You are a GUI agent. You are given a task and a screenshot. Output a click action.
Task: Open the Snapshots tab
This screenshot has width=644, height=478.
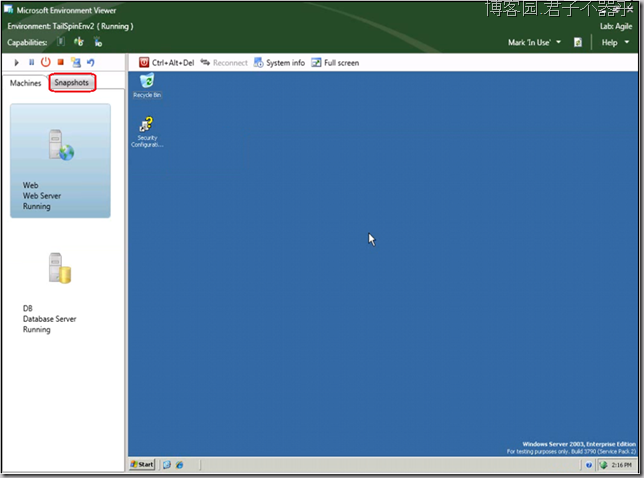tap(71, 83)
